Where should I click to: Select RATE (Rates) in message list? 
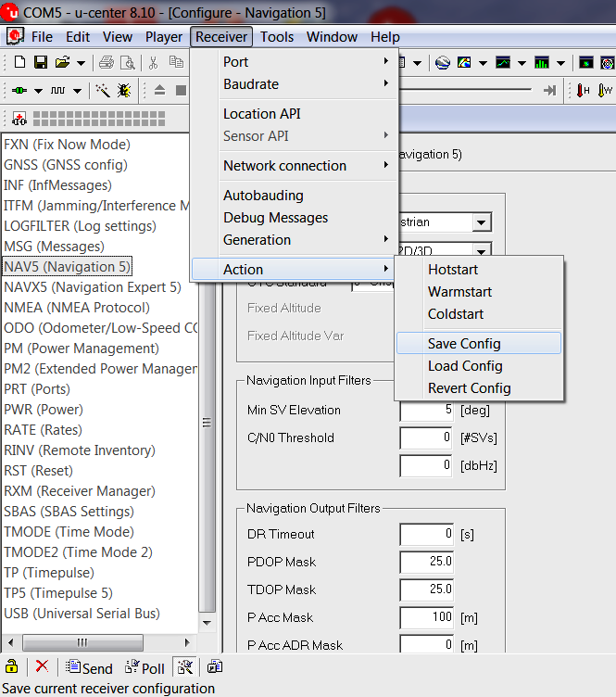coord(44,430)
